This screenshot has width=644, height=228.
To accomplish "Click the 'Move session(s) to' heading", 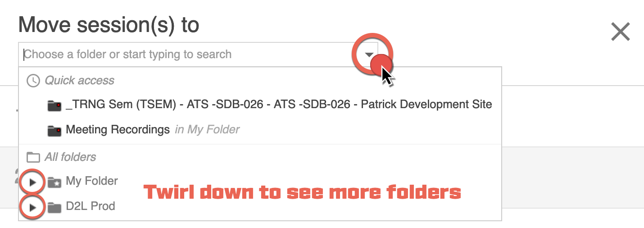I will pos(109,25).
